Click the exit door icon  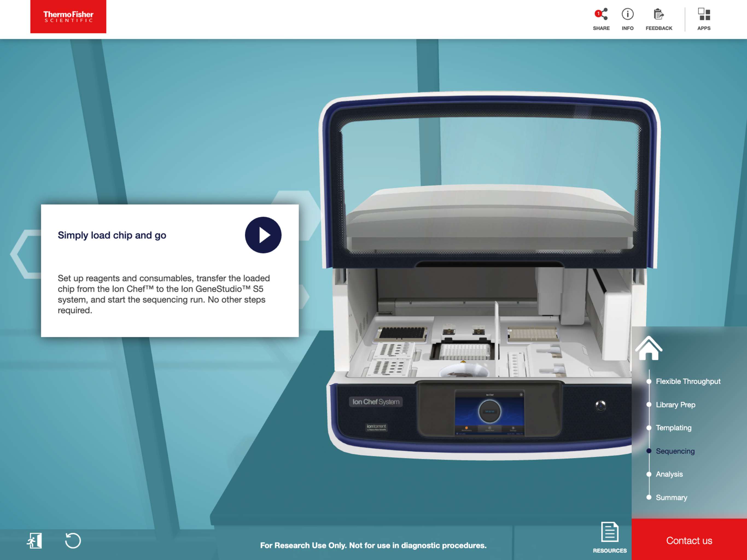click(x=34, y=541)
